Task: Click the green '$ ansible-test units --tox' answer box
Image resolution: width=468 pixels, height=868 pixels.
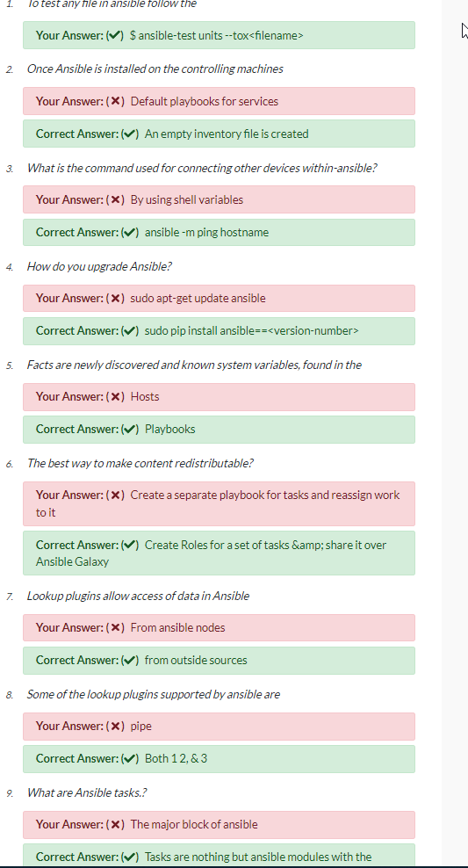Action: (219, 35)
